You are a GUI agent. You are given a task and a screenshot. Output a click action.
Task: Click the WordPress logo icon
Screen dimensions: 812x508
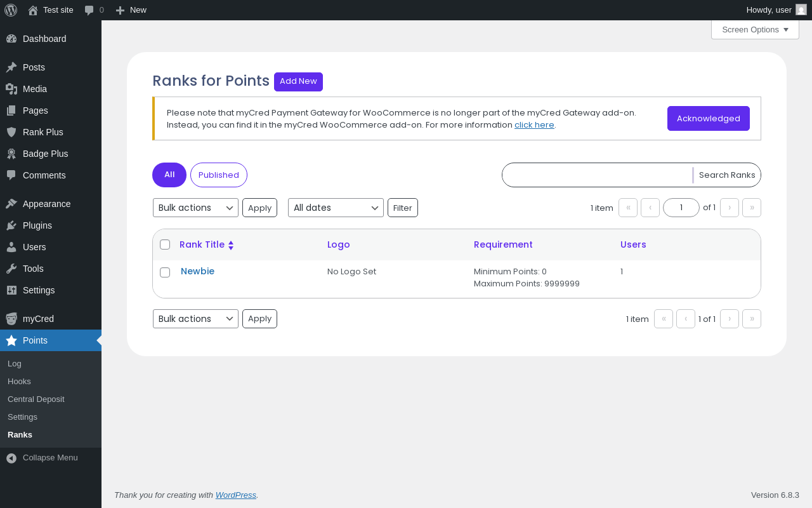(x=11, y=10)
